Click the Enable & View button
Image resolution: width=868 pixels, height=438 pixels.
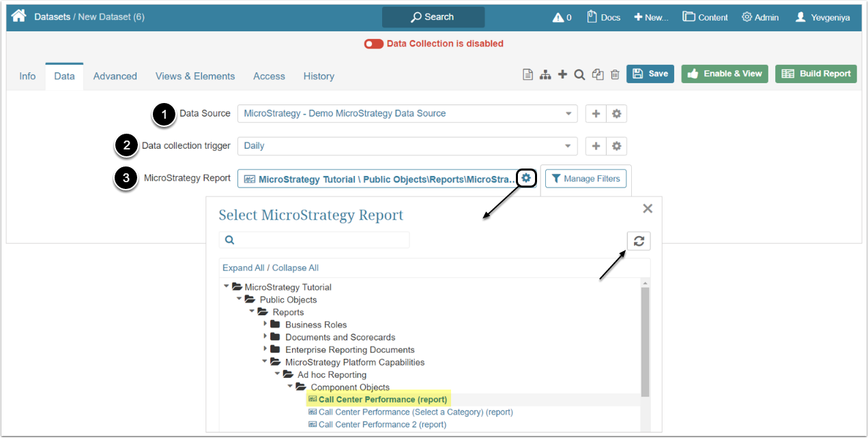725,74
